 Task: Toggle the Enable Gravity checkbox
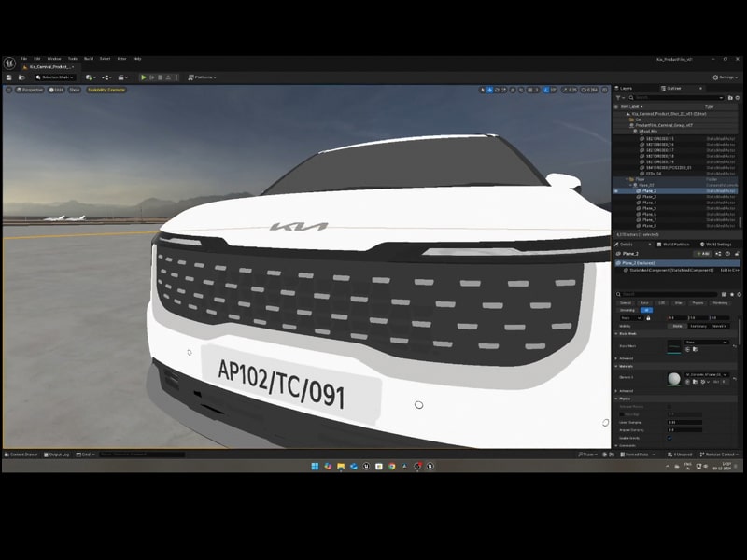click(x=669, y=437)
